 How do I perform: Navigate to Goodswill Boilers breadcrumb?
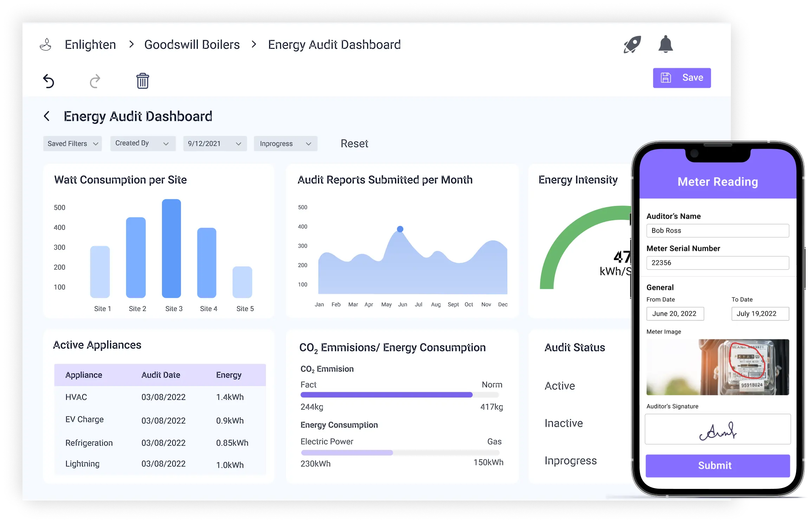pyautogui.click(x=192, y=45)
